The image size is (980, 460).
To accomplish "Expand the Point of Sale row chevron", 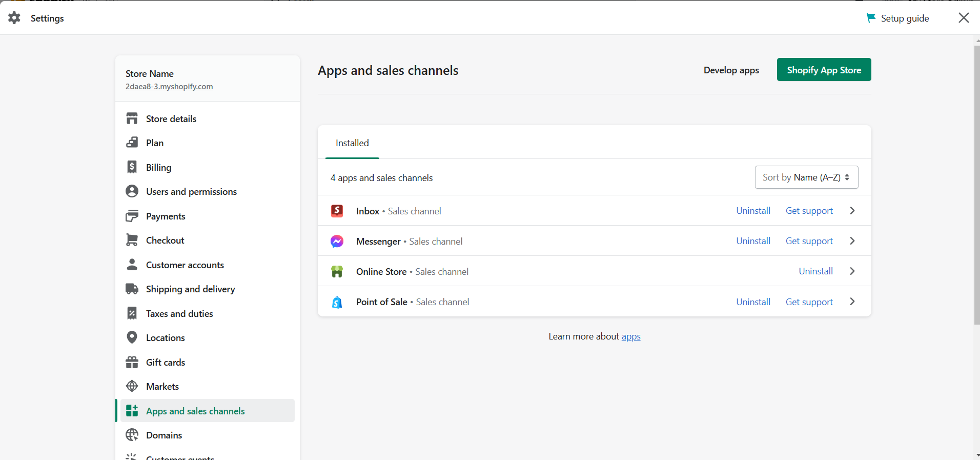I will pyautogui.click(x=852, y=302).
